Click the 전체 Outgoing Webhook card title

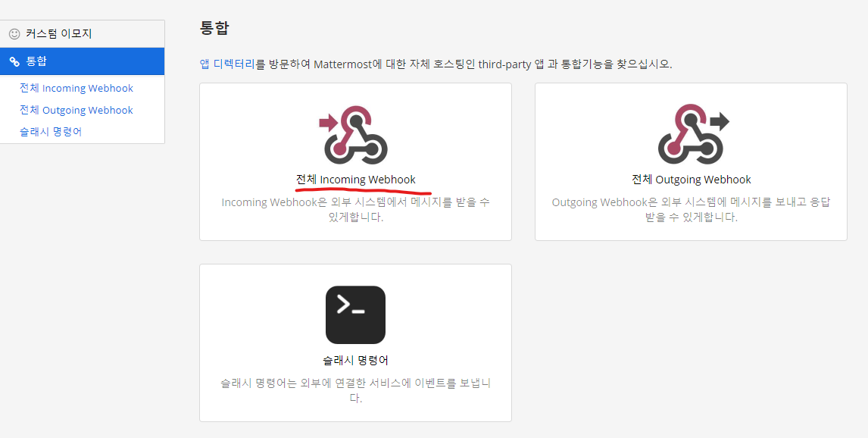pyautogui.click(x=690, y=180)
